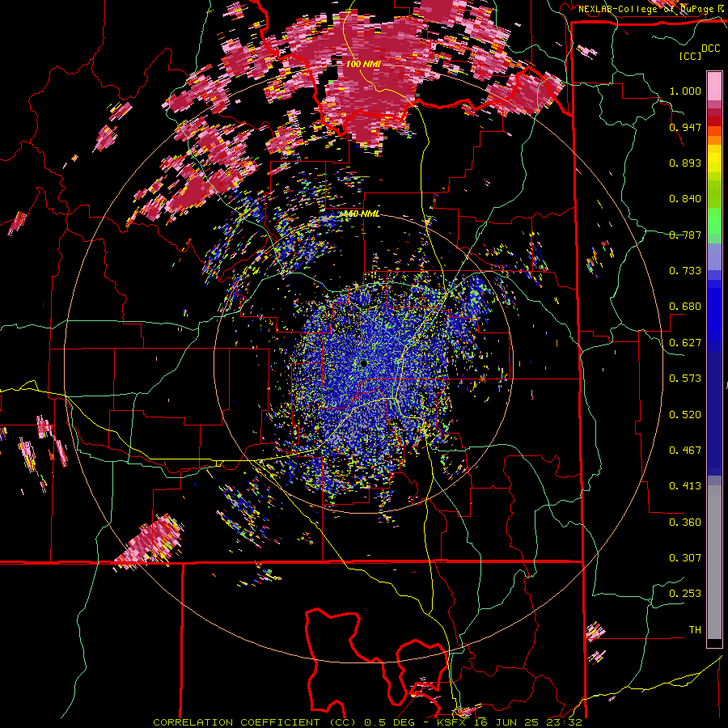Select the 0.520 legend value
Image resolution: width=728 pixels, height=728 pixels.
[685, 415]
